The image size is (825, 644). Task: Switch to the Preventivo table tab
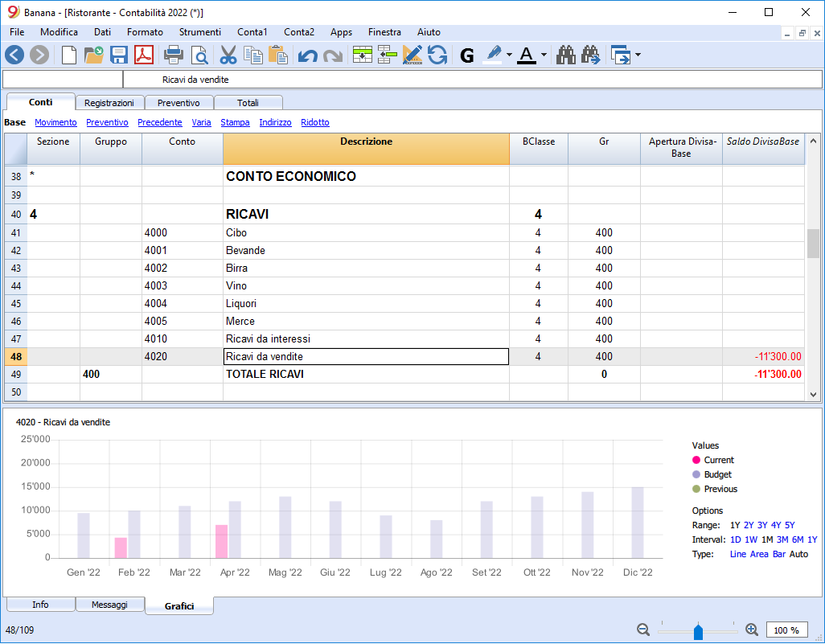click(179, 103)
